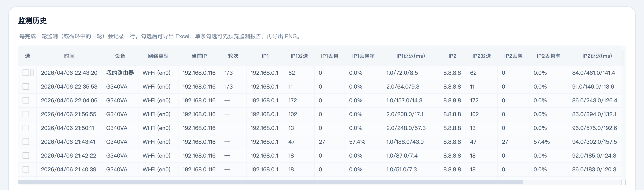Click the IP2 latency value 86.0/243.0/126.4
The height and width of the screenshot is (190, 644).
[x=595, y=100]
